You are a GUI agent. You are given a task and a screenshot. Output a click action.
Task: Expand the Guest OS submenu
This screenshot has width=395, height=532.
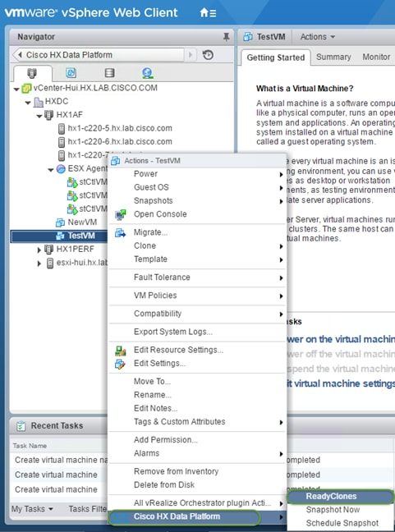[197, 187]
